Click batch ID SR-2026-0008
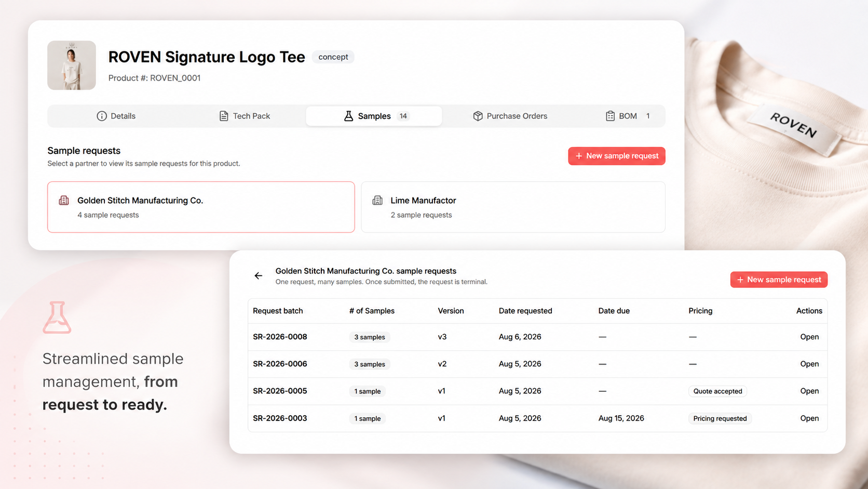The width and height of the screenshot is (868, 489). click(x=280, y=337)
